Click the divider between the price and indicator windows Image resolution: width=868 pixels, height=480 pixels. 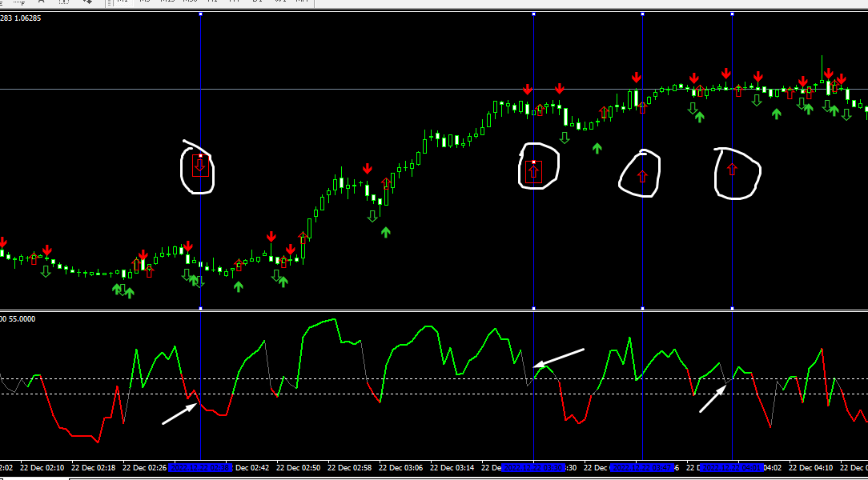[x=434, y=310]
